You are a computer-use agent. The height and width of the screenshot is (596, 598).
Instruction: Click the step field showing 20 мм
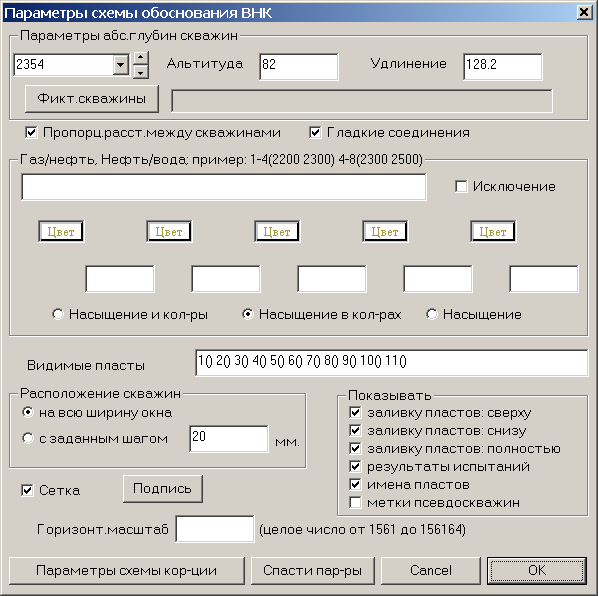[229, 439]
